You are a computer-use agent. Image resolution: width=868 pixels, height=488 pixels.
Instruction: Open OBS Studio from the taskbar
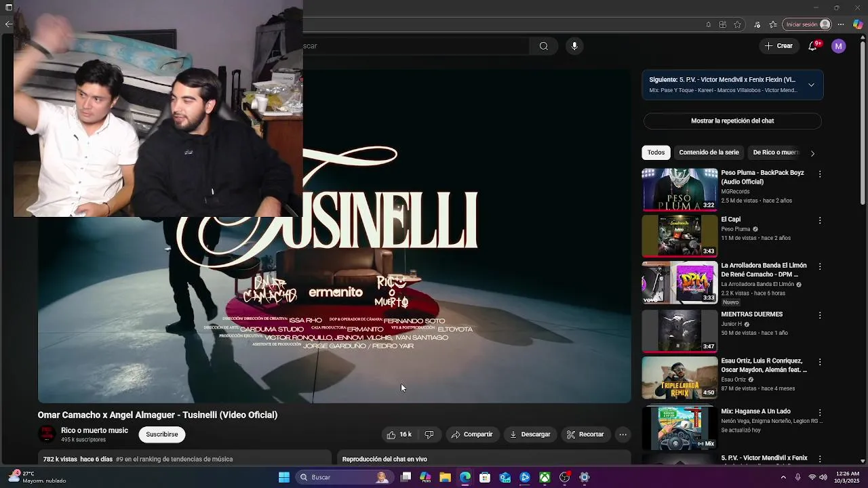click(x=564, y=477)
